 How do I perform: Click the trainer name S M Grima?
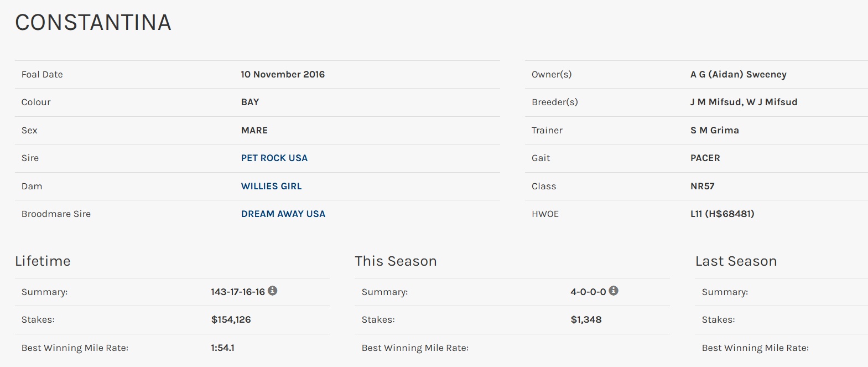point(714,131)
